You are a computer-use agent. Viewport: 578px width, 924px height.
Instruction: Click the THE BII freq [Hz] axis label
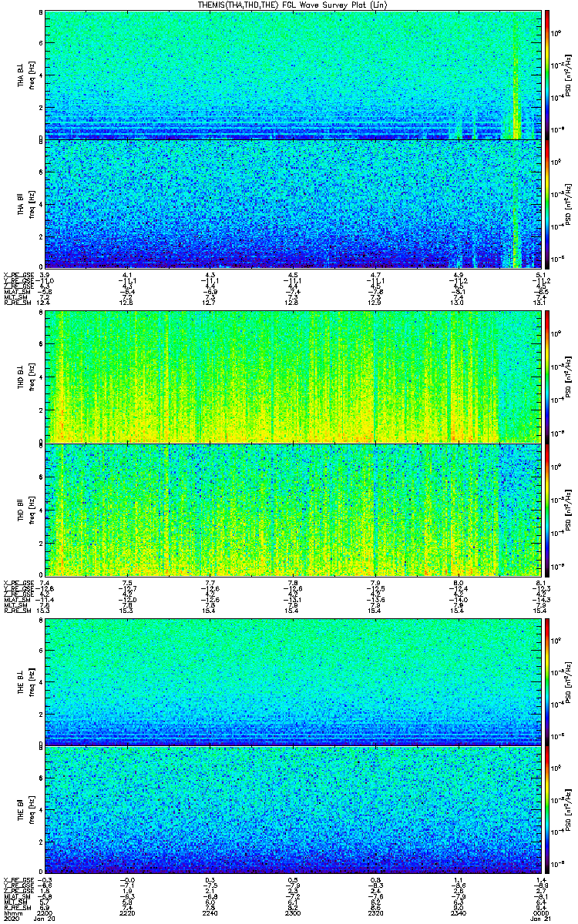pos(31,809)
